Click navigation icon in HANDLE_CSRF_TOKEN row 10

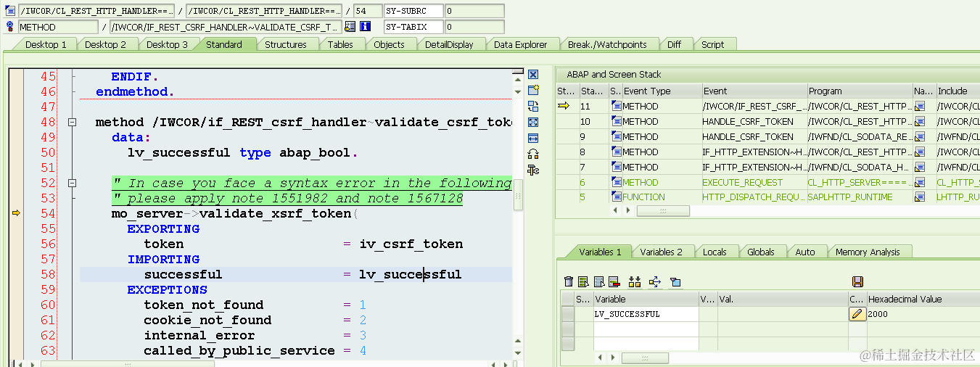(920, 121)
